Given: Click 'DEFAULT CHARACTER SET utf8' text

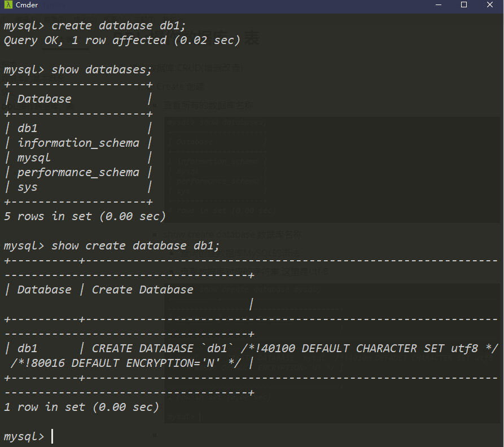Looking at the screenshot, I should pyautogui.click(x=389, y=349).
